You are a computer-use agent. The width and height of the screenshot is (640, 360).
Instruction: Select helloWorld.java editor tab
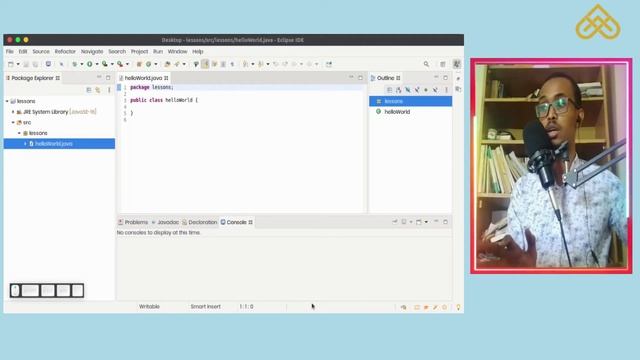point(143,78)
